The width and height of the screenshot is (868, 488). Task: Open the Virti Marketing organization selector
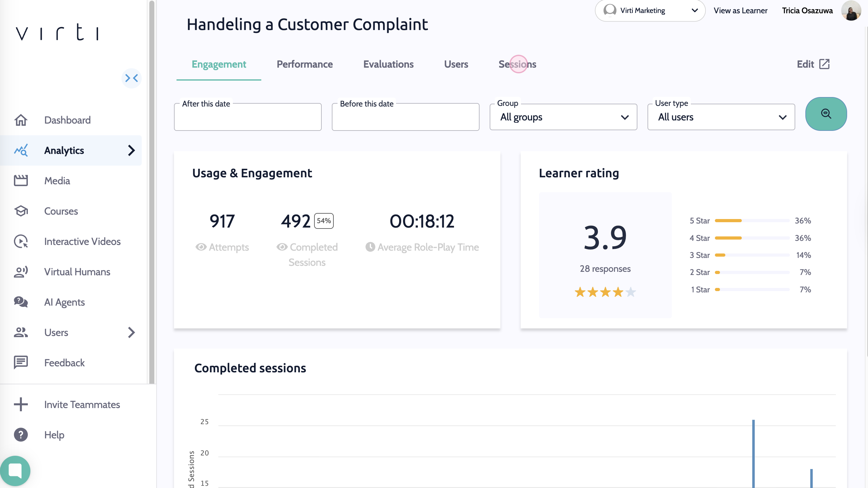(x=650, y=10)
